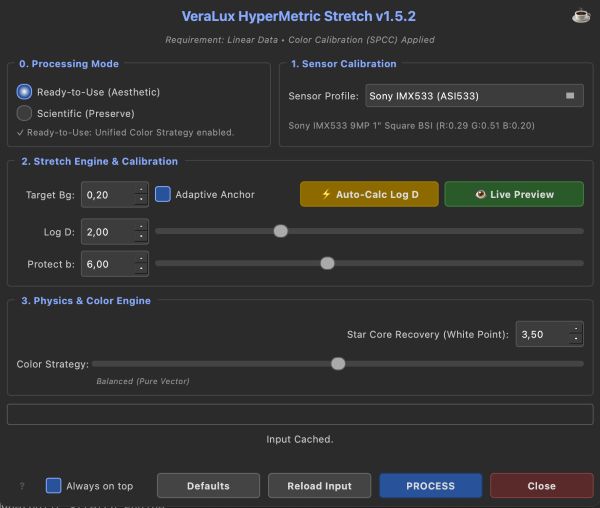Select Ready-to-Use (Aesthetic) mode

tap(25, 92)
